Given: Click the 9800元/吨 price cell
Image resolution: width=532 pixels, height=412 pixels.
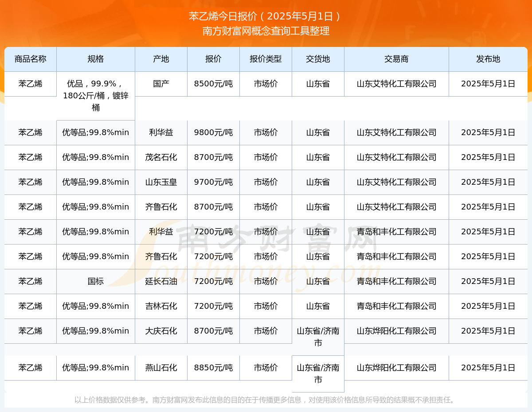Looking at the screenshot, I should pos(213,132).
